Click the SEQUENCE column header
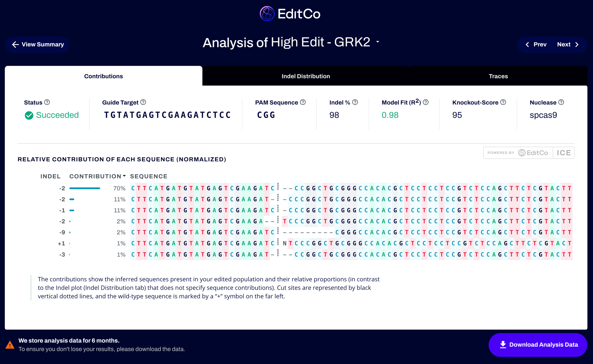The height and width of the screenshot is (364, 593). (149, 176)
